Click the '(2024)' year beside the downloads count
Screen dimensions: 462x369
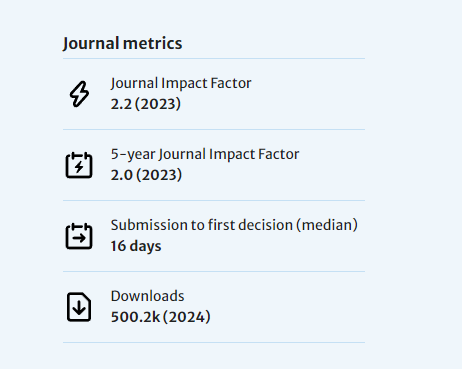[187, 317]
